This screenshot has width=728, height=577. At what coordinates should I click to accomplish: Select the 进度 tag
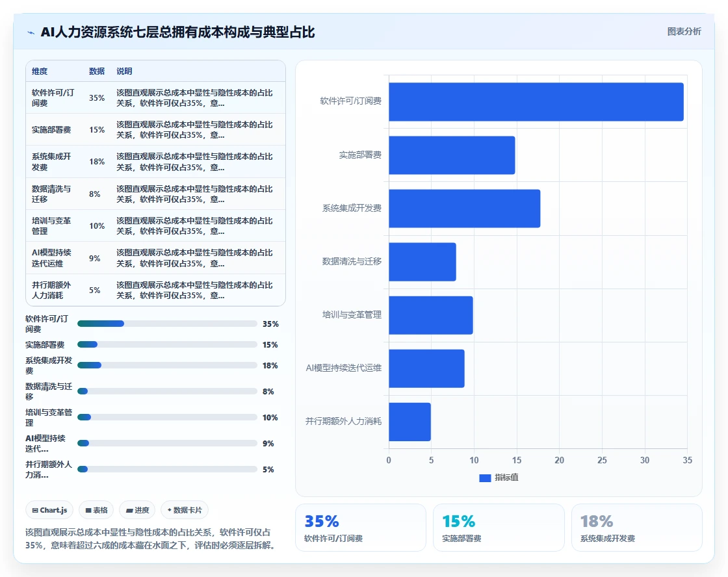click(x=137, y=510)
